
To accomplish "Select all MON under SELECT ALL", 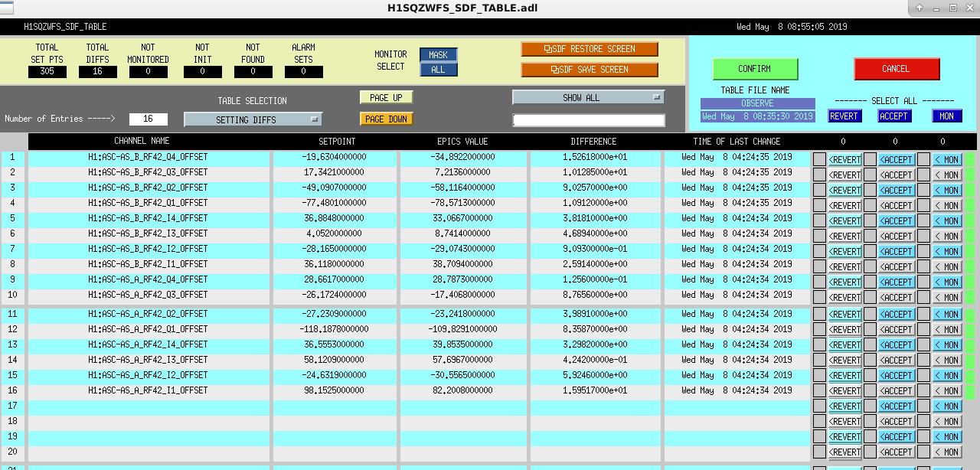I will [947, 116].
